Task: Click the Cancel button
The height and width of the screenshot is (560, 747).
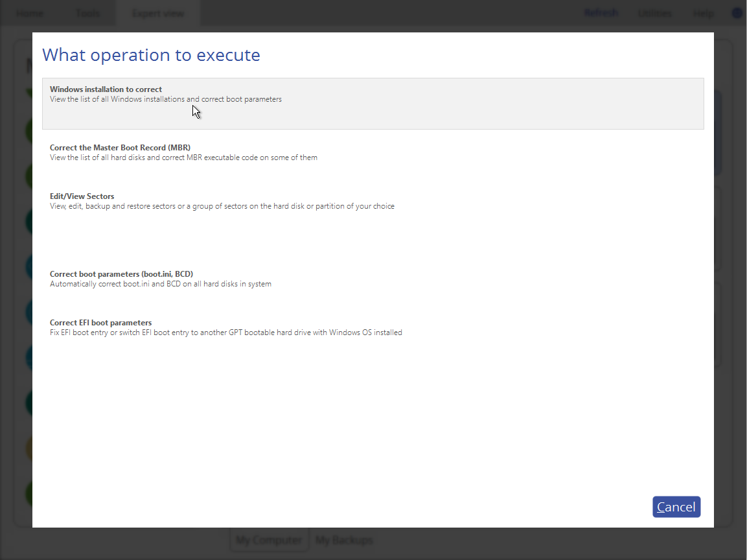Action: point(676,506)
